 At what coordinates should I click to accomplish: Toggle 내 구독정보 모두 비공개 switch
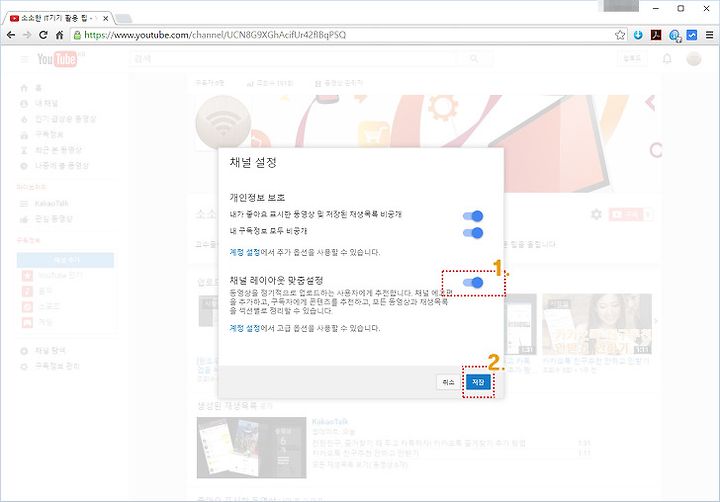coord(472,233)
